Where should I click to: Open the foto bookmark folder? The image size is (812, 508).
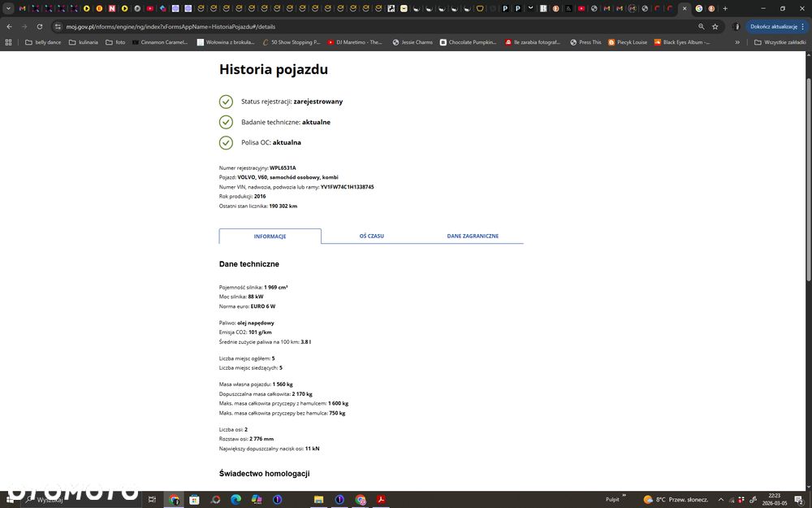pos(115,42)
